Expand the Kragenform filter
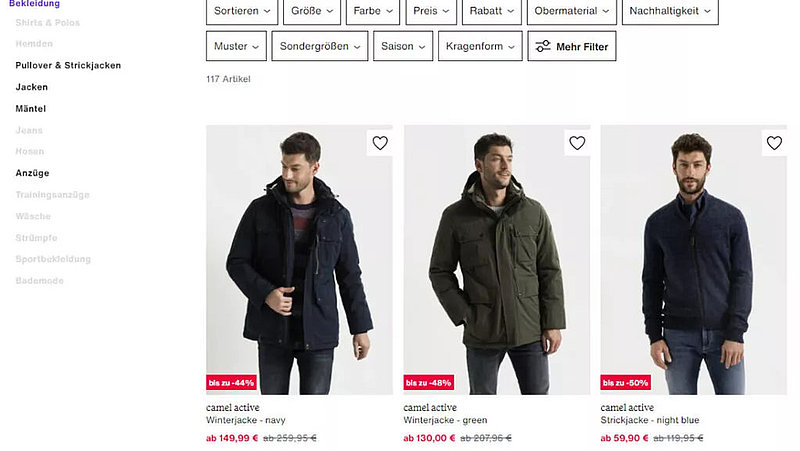This screenshot has width=800, height=451. pos(481,46)
